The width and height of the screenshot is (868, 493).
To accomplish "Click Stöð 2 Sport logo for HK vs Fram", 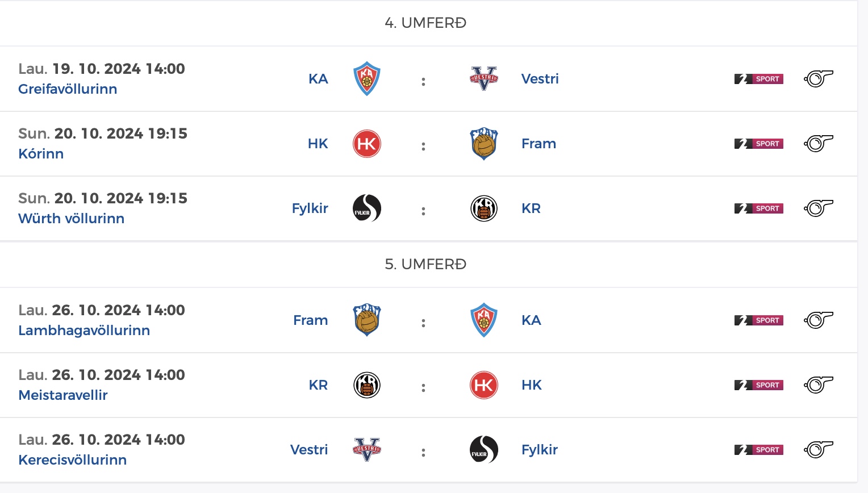I will (759, 144).
